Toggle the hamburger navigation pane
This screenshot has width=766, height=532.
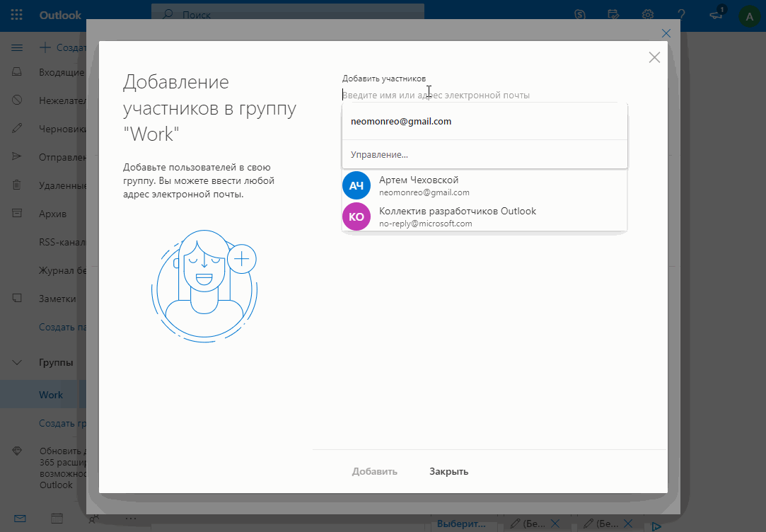pyautogui.click(x=16, y=47)
